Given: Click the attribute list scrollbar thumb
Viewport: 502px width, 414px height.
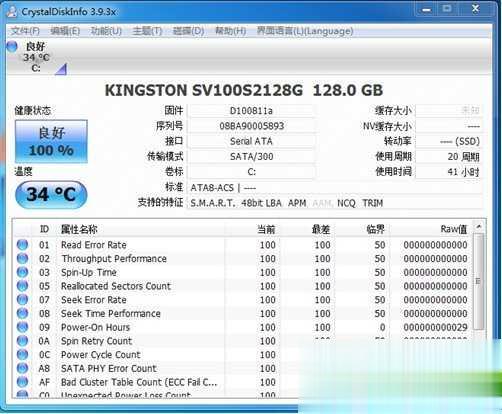Looking at the screenshot, I should 479,281.
